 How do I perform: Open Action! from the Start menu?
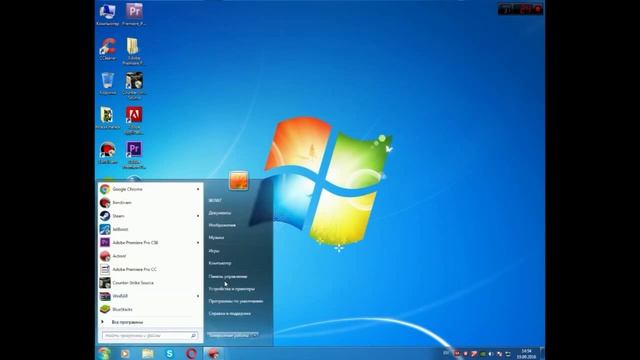150,256
